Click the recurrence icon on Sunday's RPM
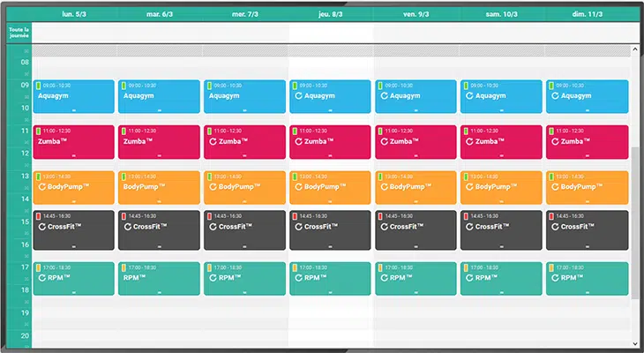This screenshot has height=353, width=644. 555,278
